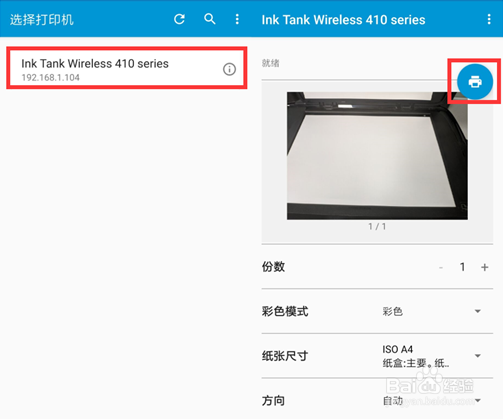Screen dimensions: 503x419
Task: Open the color mode dropdown
Action: point(432,311)
